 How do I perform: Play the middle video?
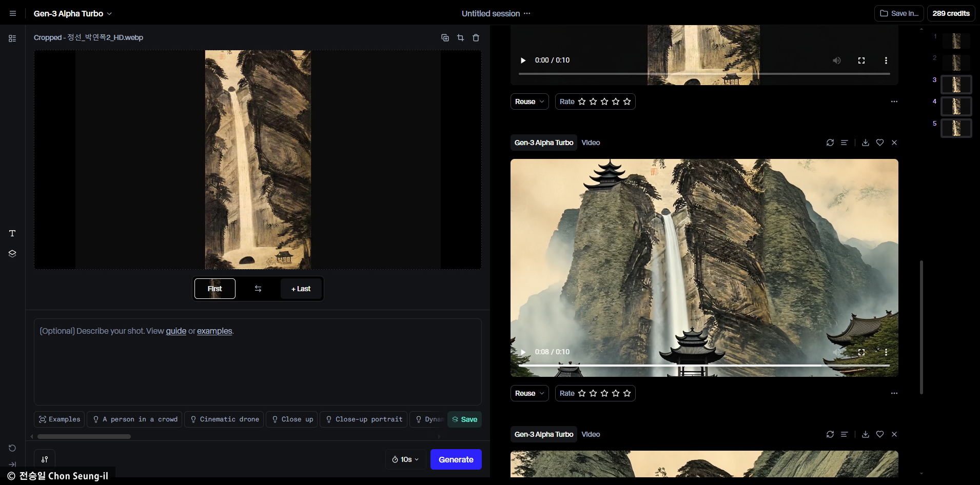(523, 352)
